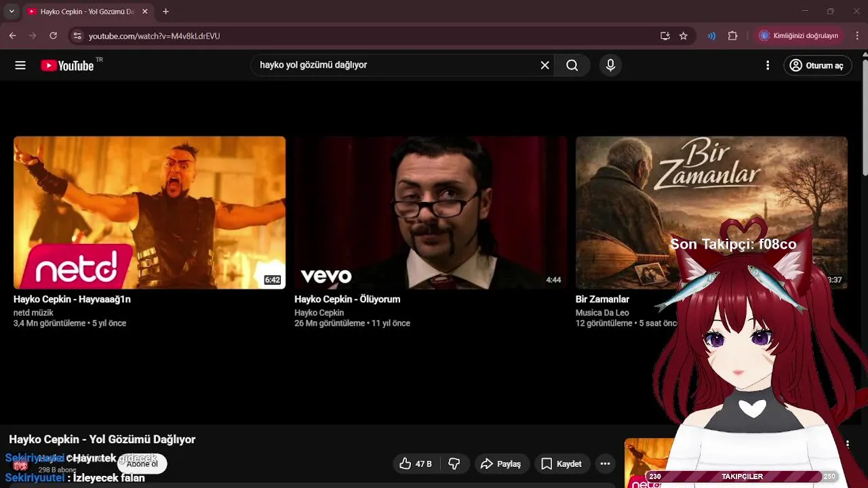
Task: Click the Oturum aç sign-in button
Action: coord(818,65)
